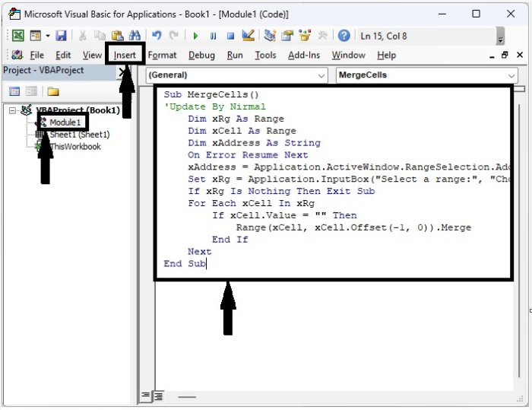Screen dimensions: 532x410
Task: Select Module1 in the project tree
Action: tap(65, 122)
